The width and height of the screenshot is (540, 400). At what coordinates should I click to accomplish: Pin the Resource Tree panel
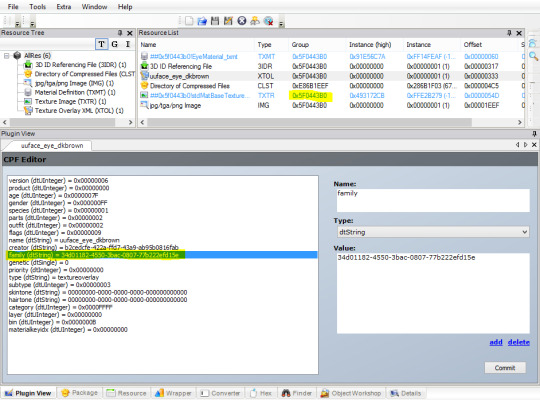[120, 33]
